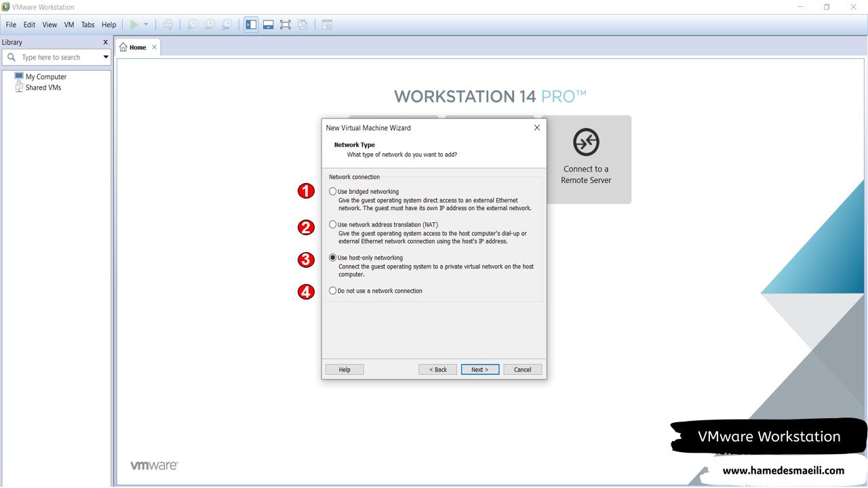The image size is (868, 488).
Task: Click the vmware logo at bottom
Action: tap(154, 466)
